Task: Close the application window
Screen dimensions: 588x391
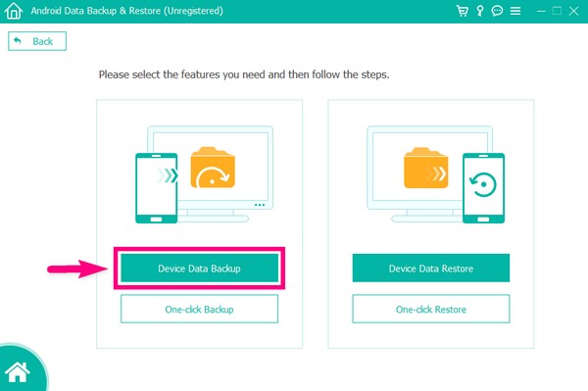Action: click(573, 11)
